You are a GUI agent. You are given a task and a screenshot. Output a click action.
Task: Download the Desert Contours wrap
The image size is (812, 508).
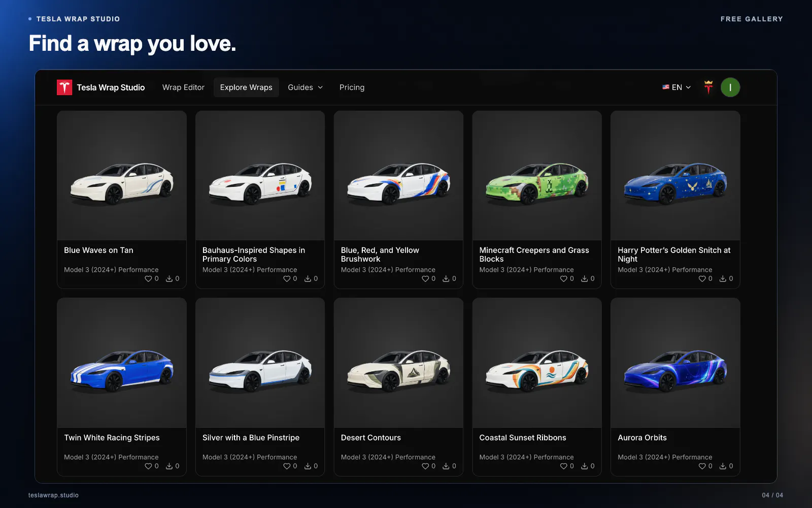coord(446,466)
